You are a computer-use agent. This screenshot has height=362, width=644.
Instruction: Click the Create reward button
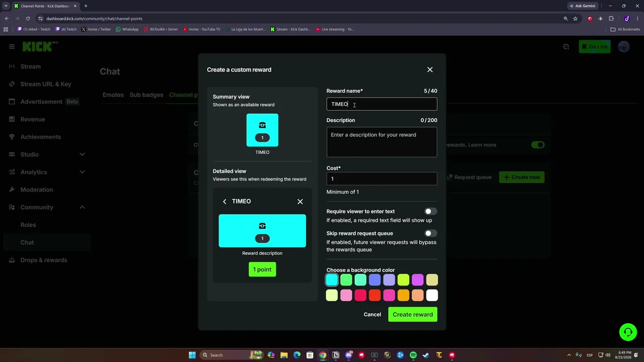pyautogui.click(x=413, y=315)
